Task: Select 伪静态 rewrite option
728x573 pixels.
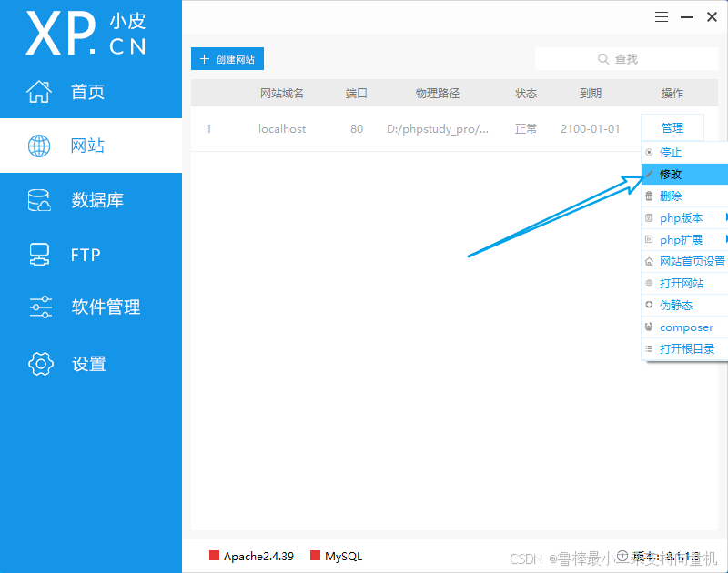Action: (x=685, y=306)
